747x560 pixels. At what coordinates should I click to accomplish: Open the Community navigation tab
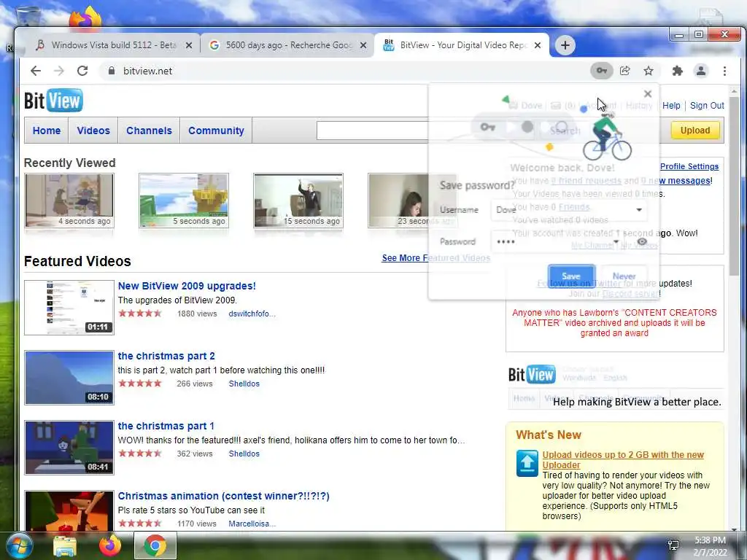216,131
